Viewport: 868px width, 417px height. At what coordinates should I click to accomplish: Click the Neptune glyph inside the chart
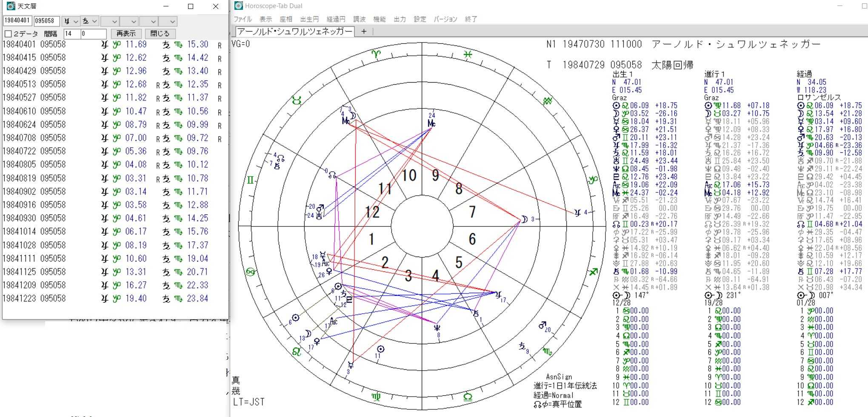tap(437, 328)
